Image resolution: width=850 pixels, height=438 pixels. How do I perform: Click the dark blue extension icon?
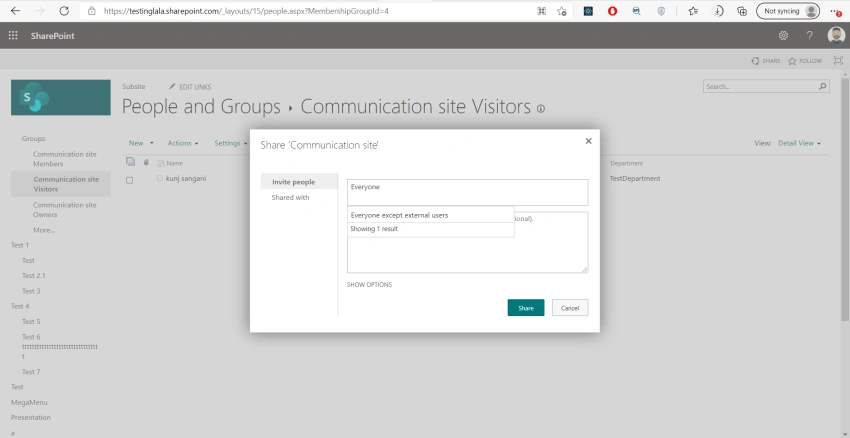(x=588, y=11)
